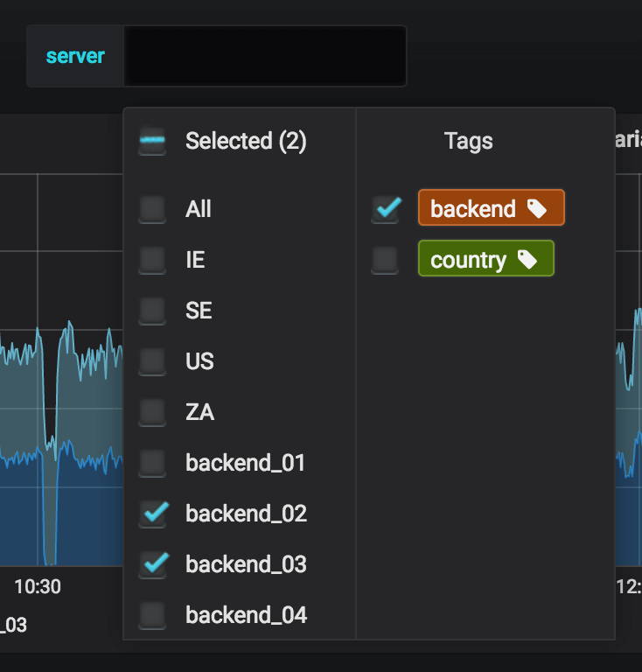Select the SE checkbox
The image size is (642, 672).
click(x=152, y=311)
